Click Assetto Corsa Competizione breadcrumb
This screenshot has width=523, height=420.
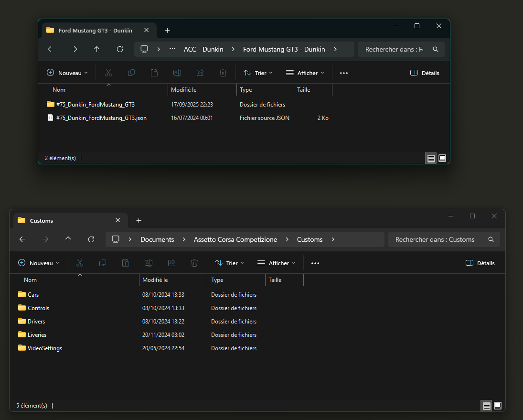pyautogui.click(x=235, y=239)
